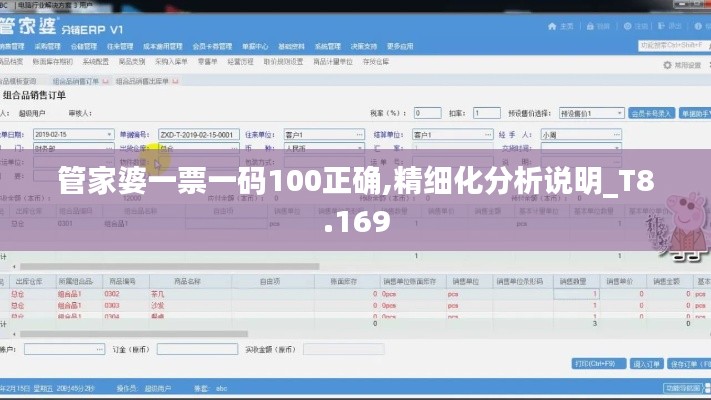
Task: Click the 保存订单 button
Action: click(x=689, y=364)
